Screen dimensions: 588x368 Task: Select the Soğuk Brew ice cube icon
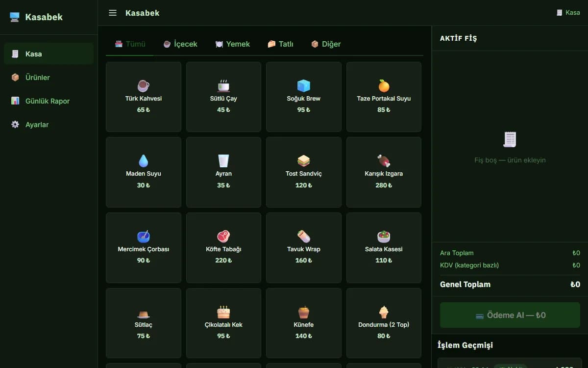coord(304,86)
